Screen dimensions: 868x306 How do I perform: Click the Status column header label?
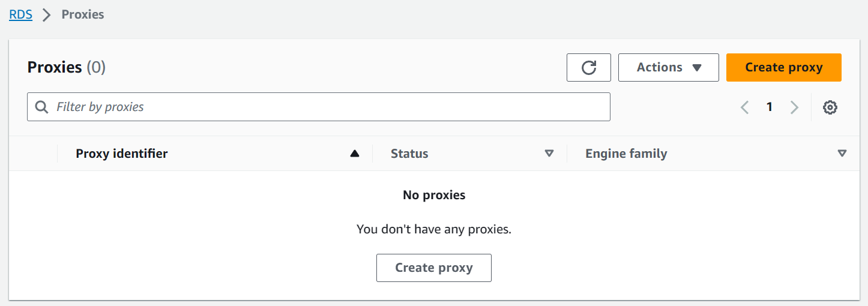pyautogui.click(x=409, y=154)
